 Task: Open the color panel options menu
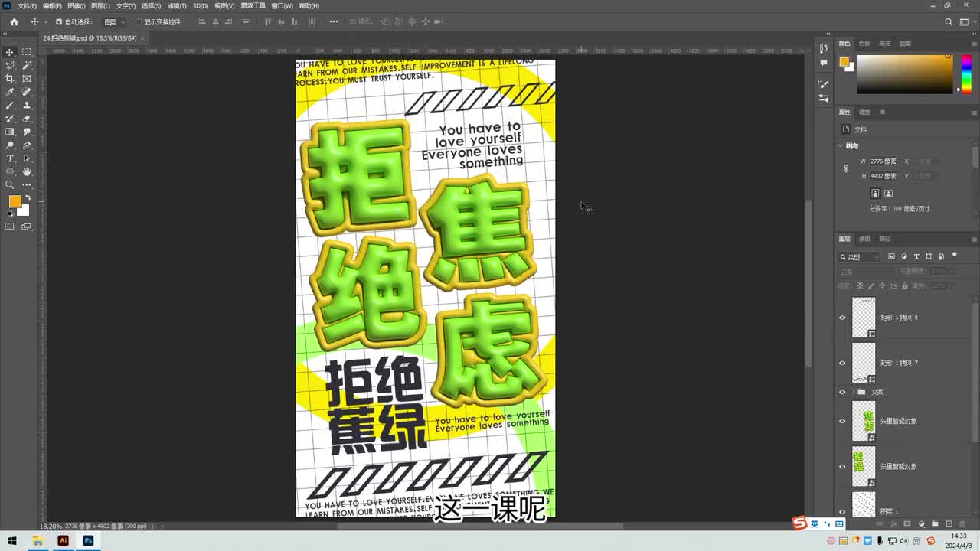(x=974, y=44)
